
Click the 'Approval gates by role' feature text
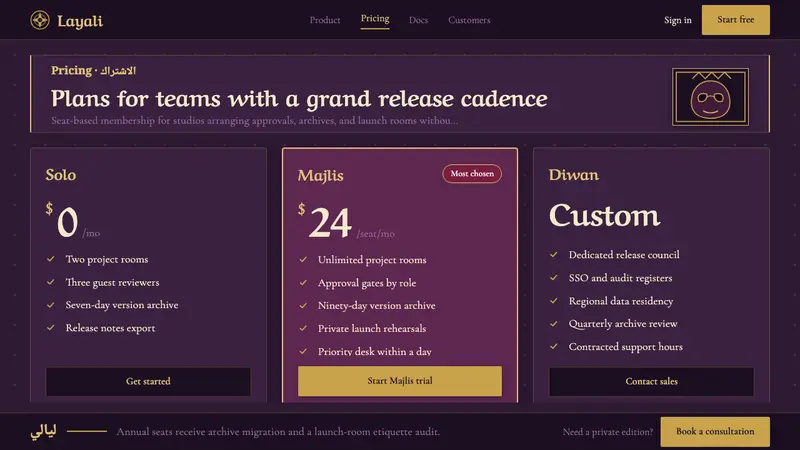tap(367, 283)
